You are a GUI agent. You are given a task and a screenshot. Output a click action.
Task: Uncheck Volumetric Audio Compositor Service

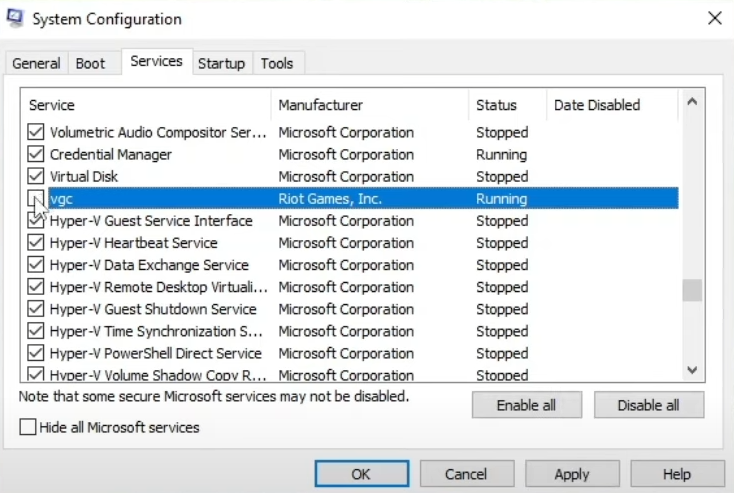pos(36,133)
